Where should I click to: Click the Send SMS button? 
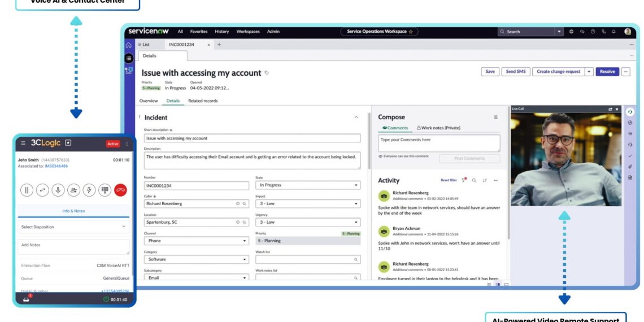[x=515, y=72]
